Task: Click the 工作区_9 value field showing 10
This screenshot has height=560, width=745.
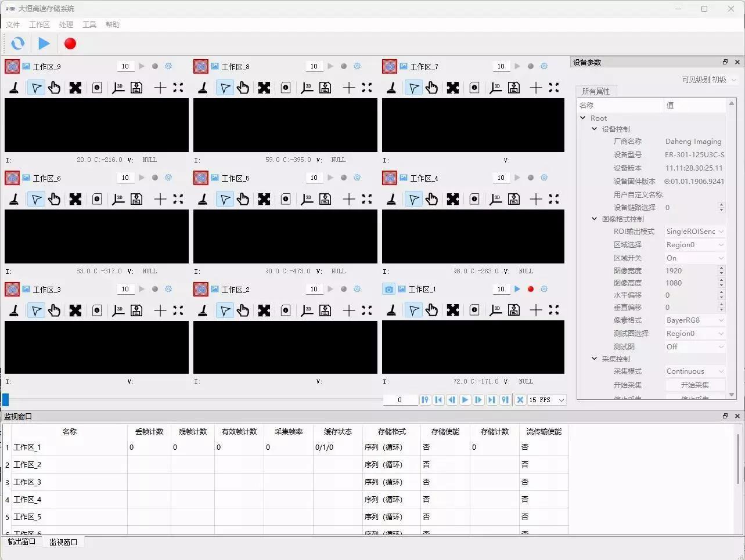Action: (125, 66)
